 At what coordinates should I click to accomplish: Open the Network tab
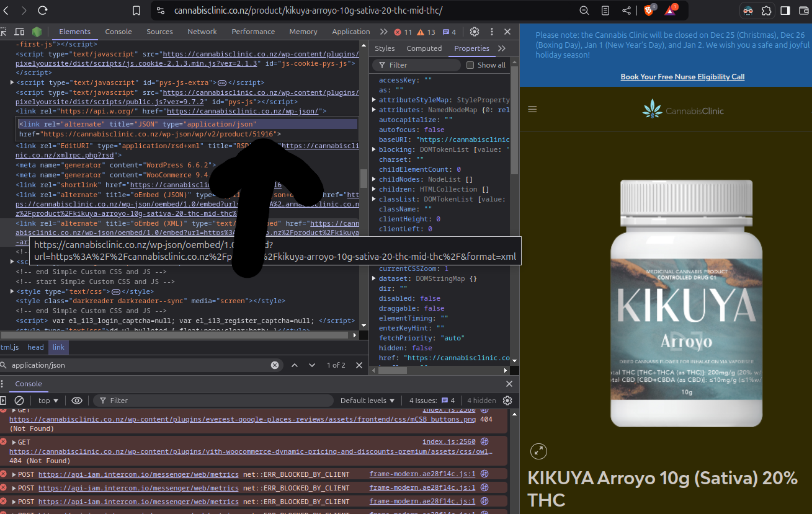(x=202, y=32)
